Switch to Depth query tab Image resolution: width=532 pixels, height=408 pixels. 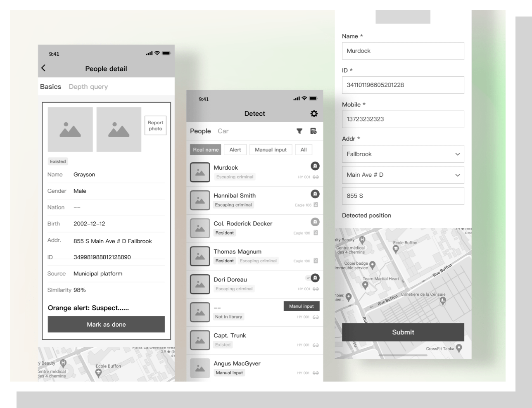[88, 87]
